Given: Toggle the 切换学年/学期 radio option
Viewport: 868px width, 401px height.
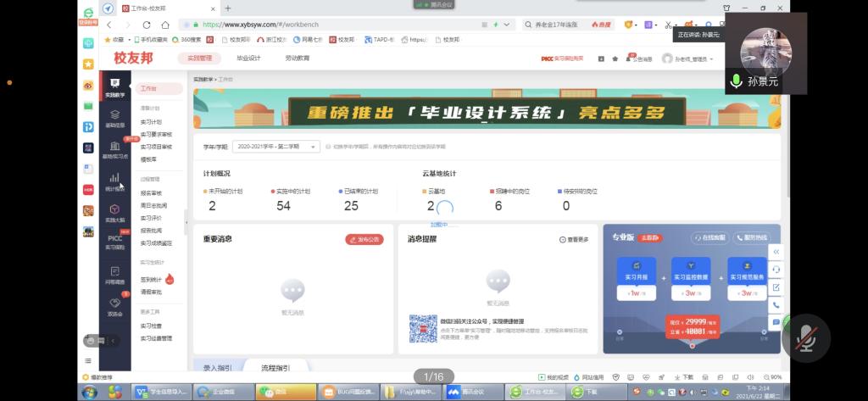Looking at the screenshot, I should coord(327,147).
